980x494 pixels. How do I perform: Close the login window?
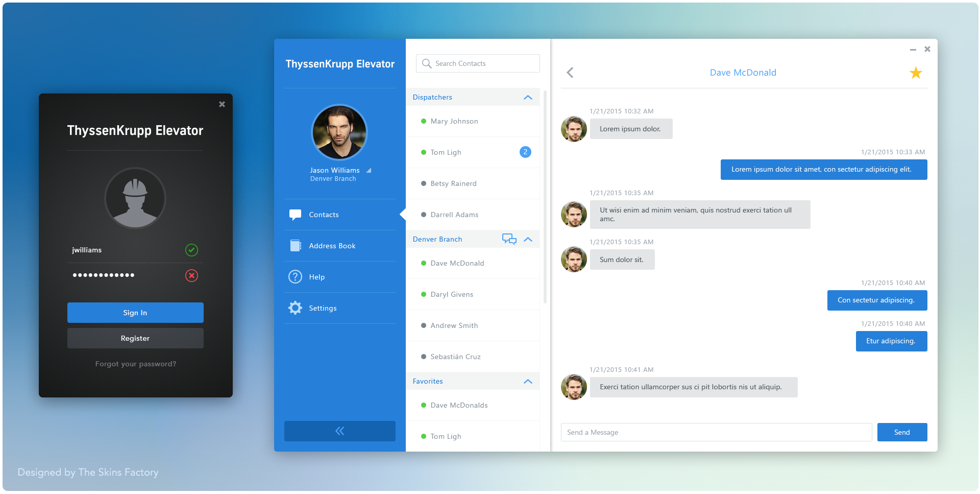(x=222, y=104)
